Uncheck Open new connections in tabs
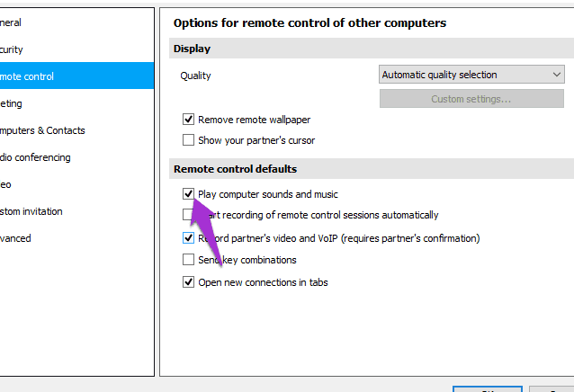 (189, 281)
